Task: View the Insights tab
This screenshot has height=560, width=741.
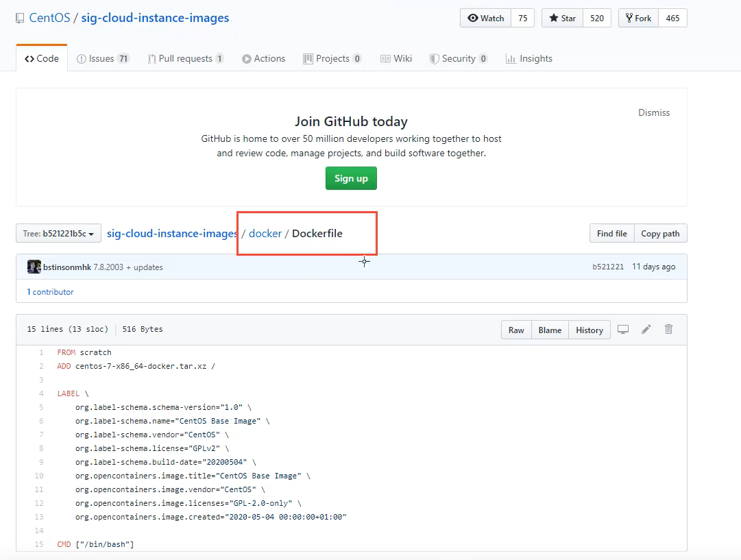Action: (529, 58)
